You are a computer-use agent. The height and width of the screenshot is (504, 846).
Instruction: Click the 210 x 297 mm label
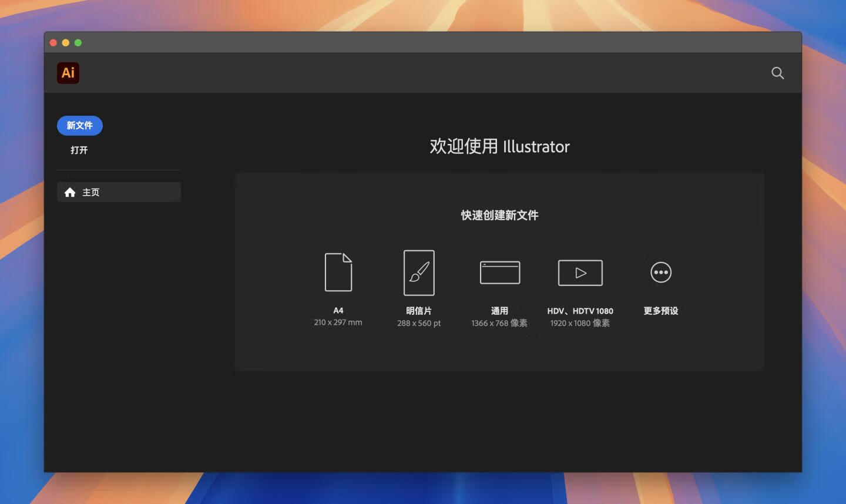tap(338, 322)
